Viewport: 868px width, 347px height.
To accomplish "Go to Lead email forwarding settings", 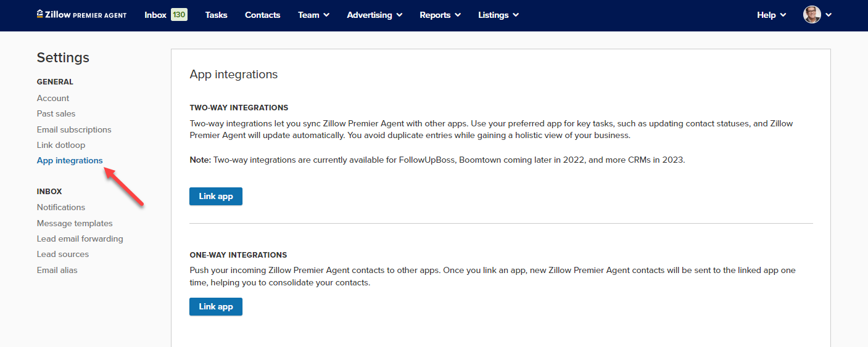I will click(80, 239).
